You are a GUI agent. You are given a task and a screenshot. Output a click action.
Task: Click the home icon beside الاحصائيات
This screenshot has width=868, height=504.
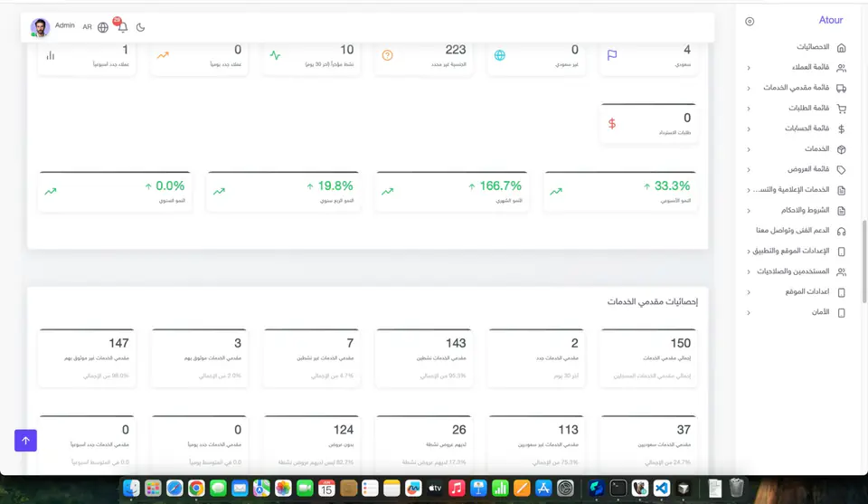pyautogui.click(x=841, y=48)
